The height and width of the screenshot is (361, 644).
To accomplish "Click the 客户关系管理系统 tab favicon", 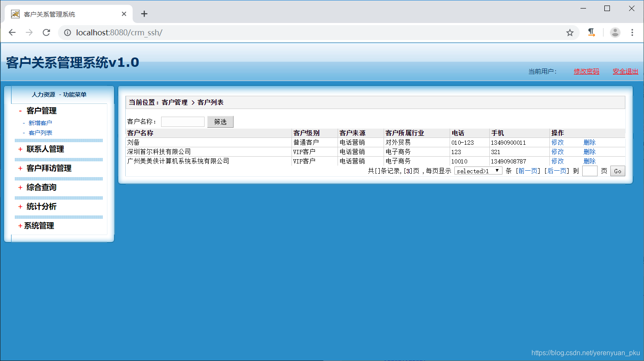I will [15, 14].
